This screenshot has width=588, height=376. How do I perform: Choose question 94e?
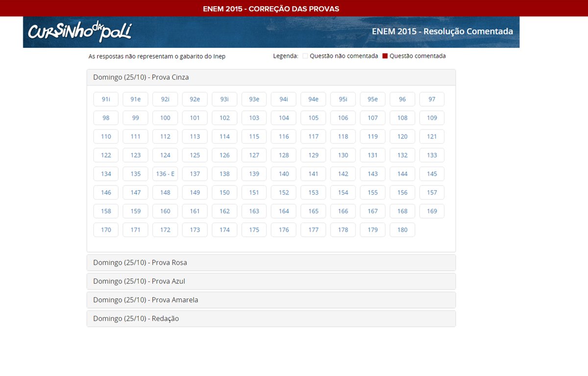pos(314,99)
